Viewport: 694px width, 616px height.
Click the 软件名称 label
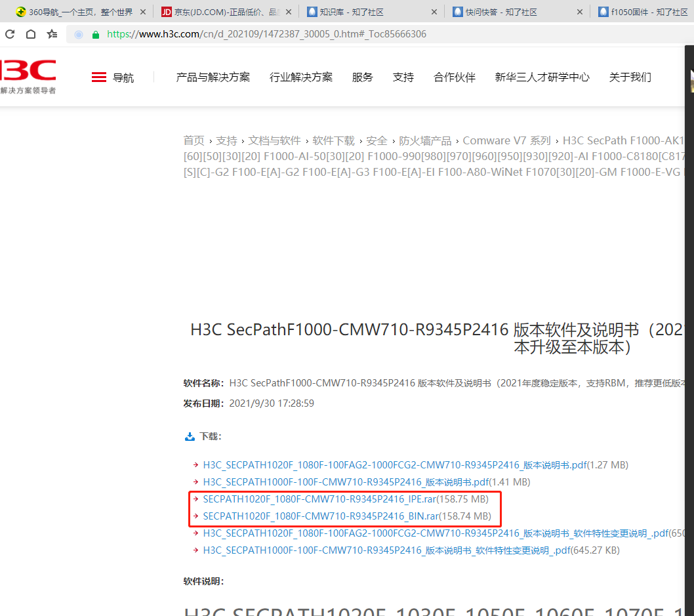click(203, 383)
